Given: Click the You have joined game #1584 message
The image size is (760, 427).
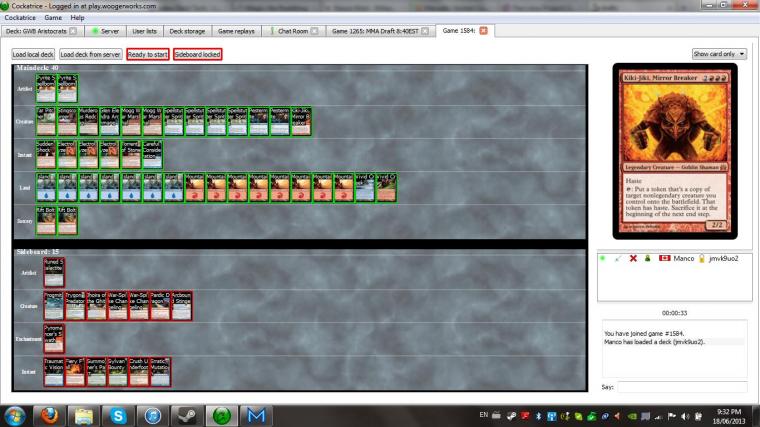Looking at the screenshot, I should (x=644, y=333).
